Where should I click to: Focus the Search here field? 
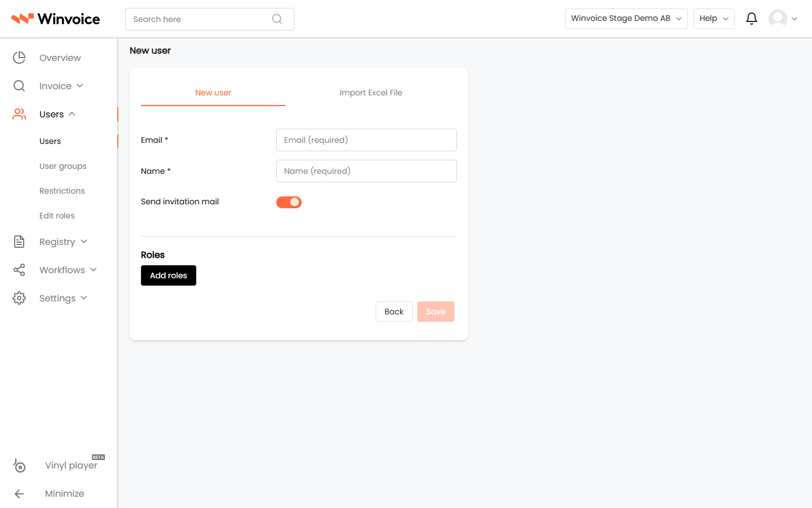tap(210, 19)
